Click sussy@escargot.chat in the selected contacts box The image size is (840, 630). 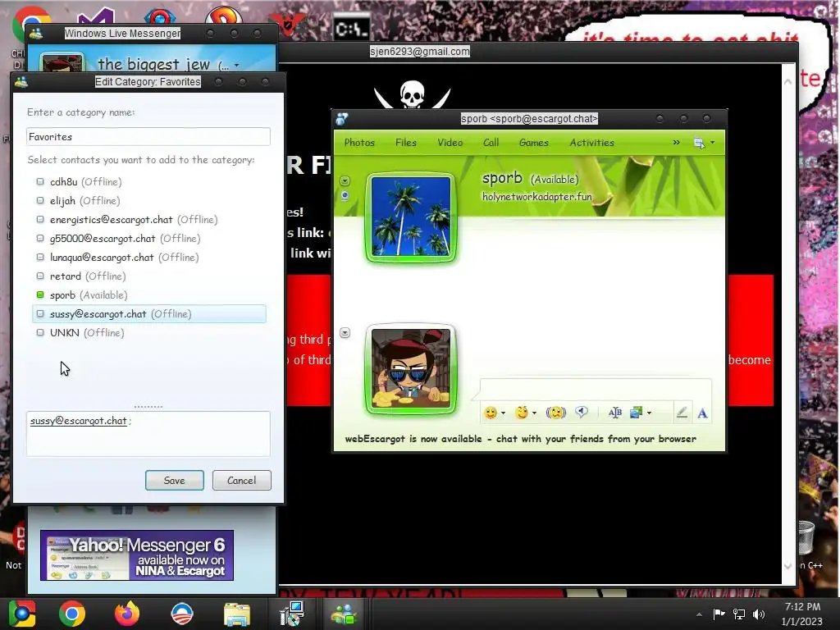point(79,421)
